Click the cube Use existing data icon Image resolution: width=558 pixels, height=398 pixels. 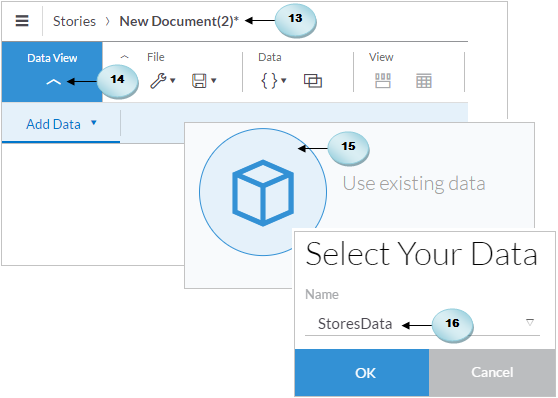click(263, 192)
